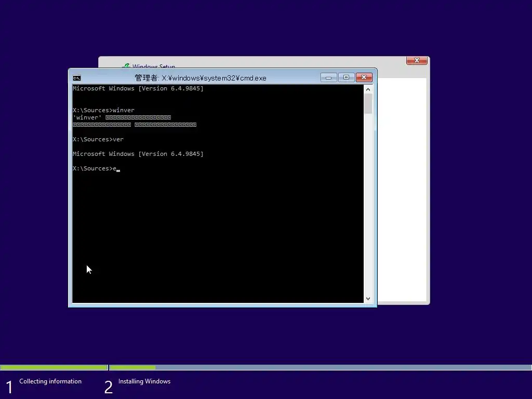Click the Windows Setup title icon

pos(127,66)
